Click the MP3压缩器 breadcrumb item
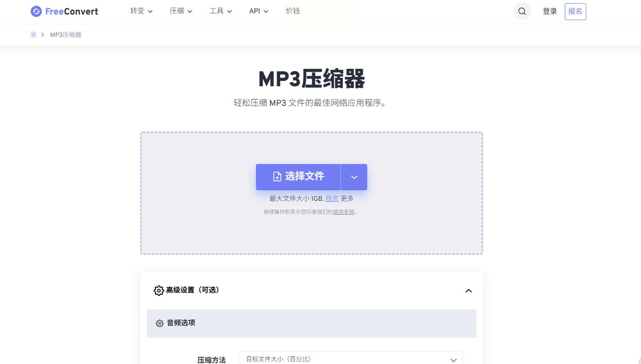This screenshot has width=641, height=364. [x=66, y=35]
